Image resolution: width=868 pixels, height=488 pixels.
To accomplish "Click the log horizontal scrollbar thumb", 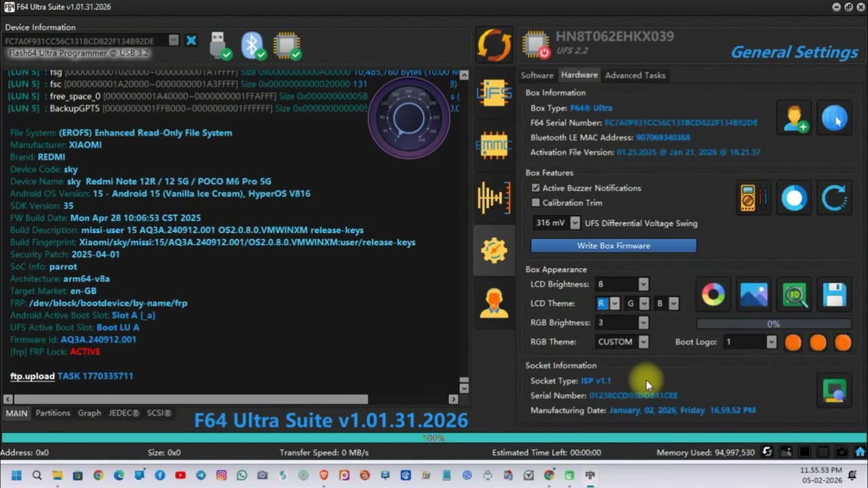I will (191, 399).
